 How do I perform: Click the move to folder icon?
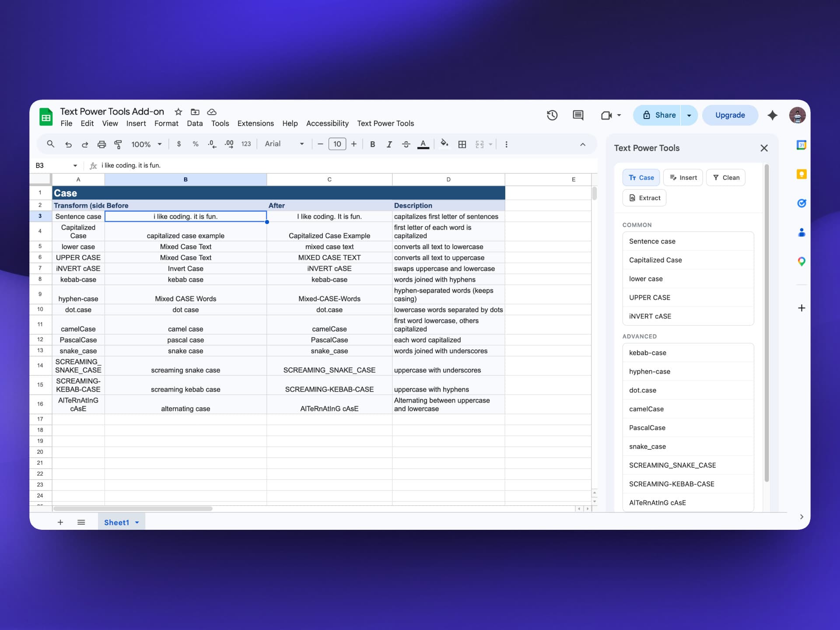pyautogui.click(x=195, y=112)
